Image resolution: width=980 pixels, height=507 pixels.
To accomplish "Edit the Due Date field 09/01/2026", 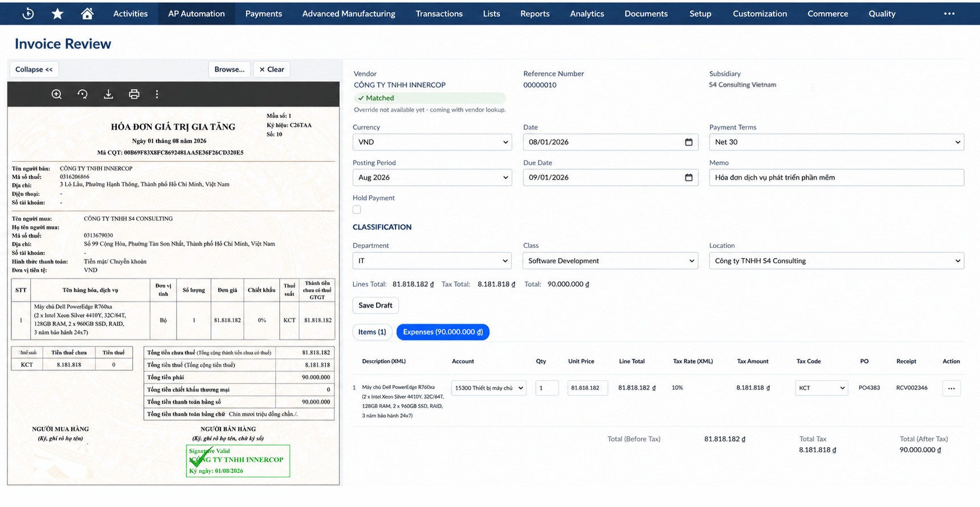I will tap(610, 177).
